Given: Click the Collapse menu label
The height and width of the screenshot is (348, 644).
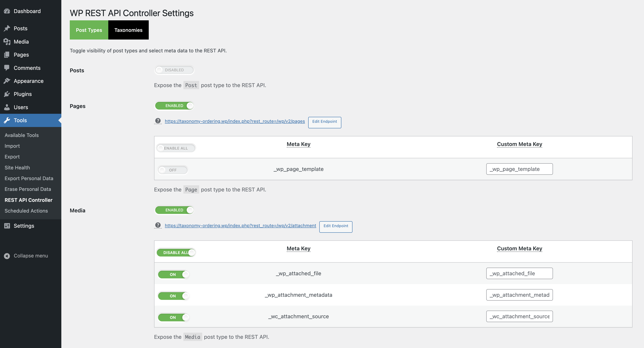Looking at the screenshot, I should coord(31,256).
